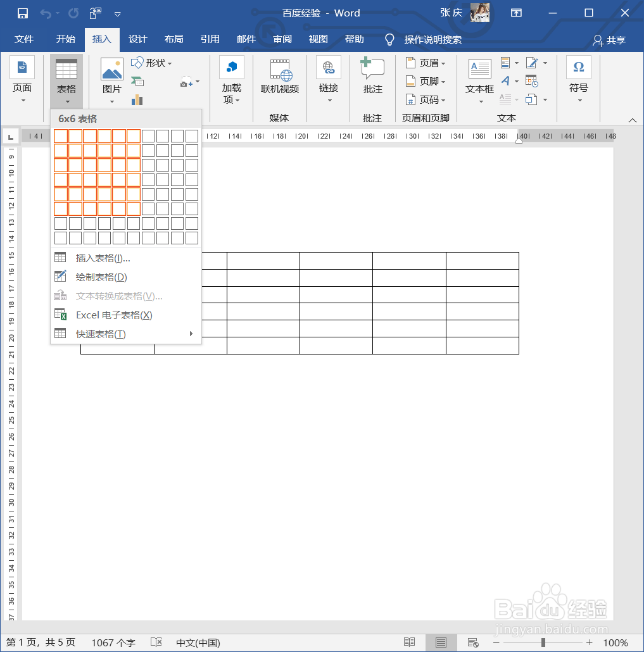Open the 页脚 (Footer) dropdown

click(x=426, y=81)
